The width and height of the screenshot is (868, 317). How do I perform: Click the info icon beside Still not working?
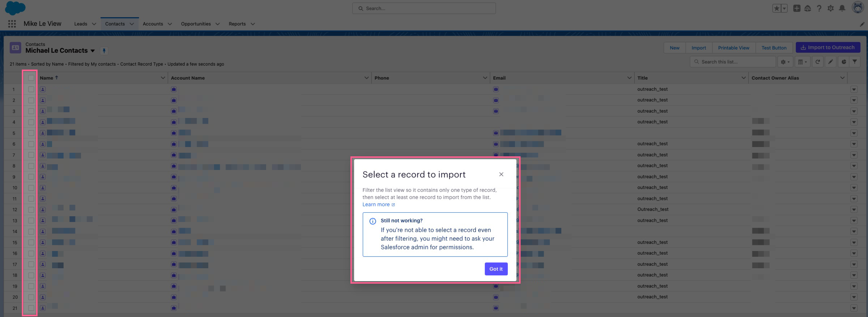tap(373, 221)
